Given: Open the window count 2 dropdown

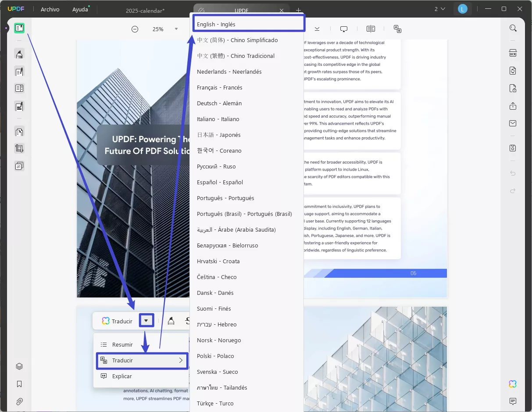Looking at the screenshot, I should (439, 9).
